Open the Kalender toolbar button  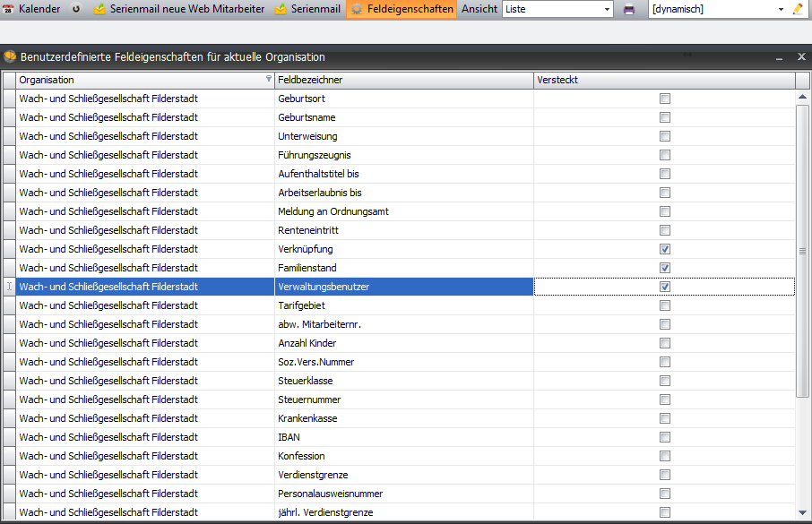click(x=32, y=9)
